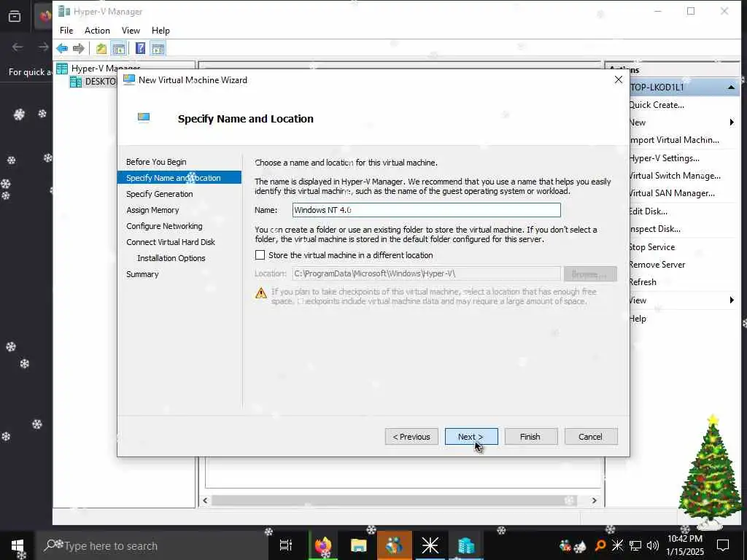
Task: Click the Finish button in the wizard
Action: point(531,437)
